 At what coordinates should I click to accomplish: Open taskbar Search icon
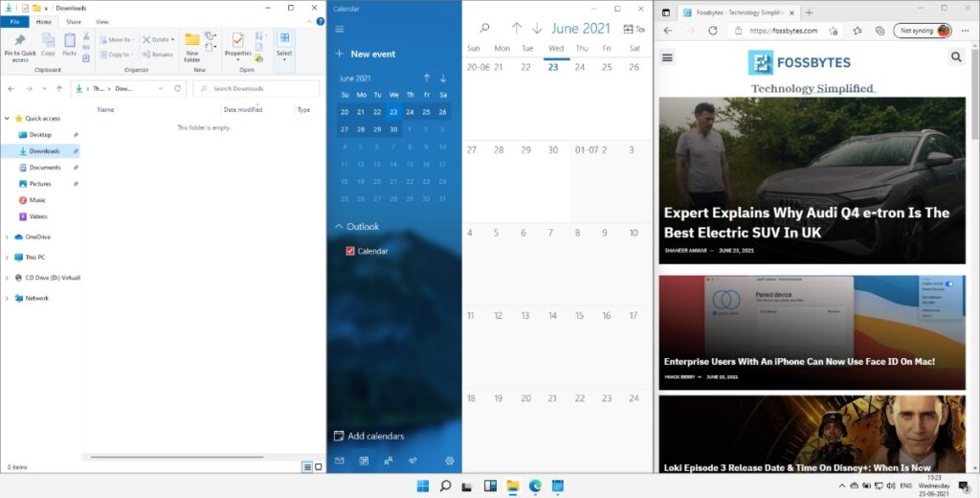446,487
